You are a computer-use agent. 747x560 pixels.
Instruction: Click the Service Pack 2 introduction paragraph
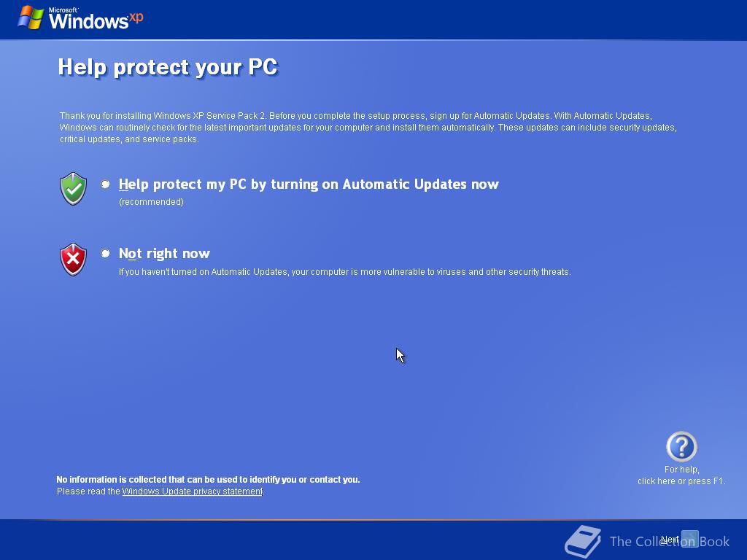pos(368,128)
